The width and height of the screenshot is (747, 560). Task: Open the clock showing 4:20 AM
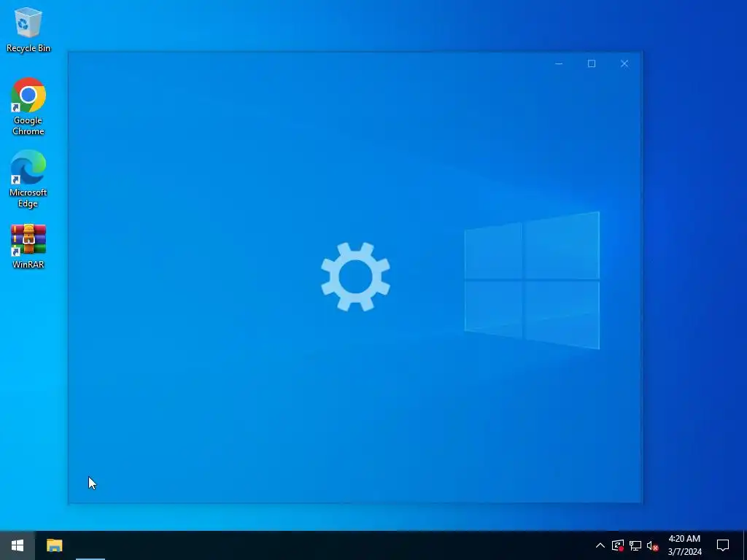[684, 545]
